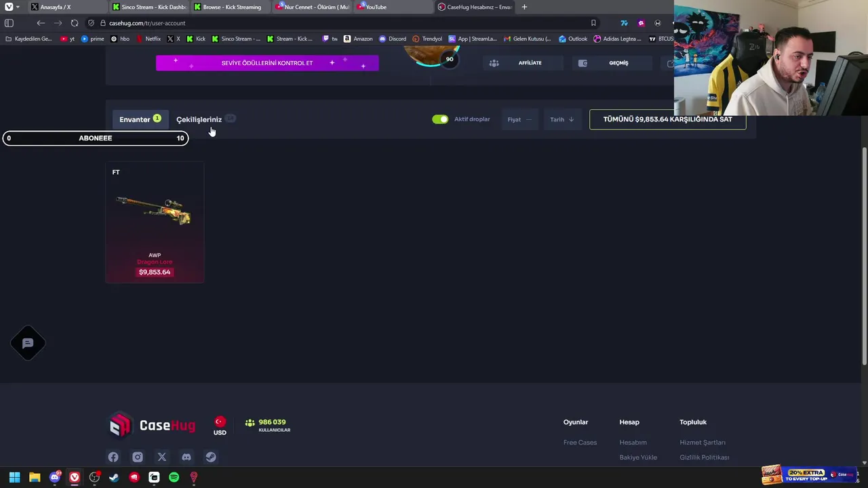
Task: Toggle the Aktif droplar switch
Action: pyautogui.click(x=440, y=119)
